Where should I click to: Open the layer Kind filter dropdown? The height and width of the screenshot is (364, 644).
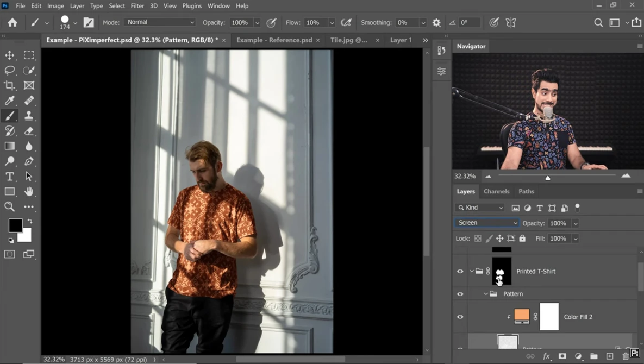480,208
